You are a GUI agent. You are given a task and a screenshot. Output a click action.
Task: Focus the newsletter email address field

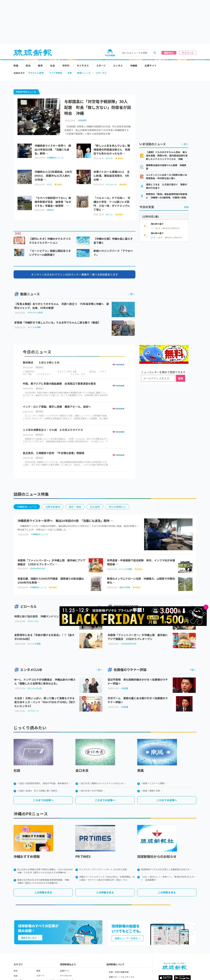click(158, 378)
